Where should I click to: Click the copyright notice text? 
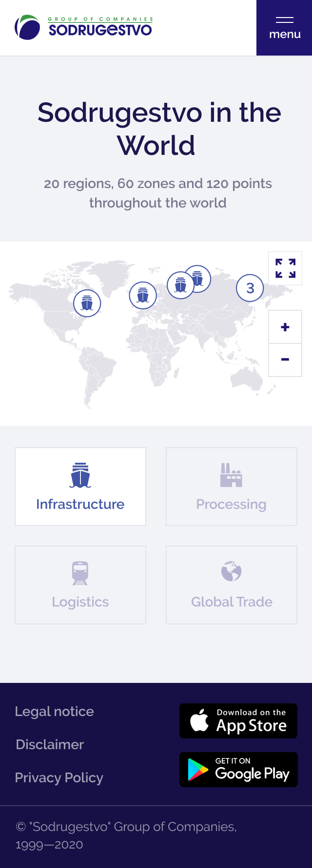point(126,835)
